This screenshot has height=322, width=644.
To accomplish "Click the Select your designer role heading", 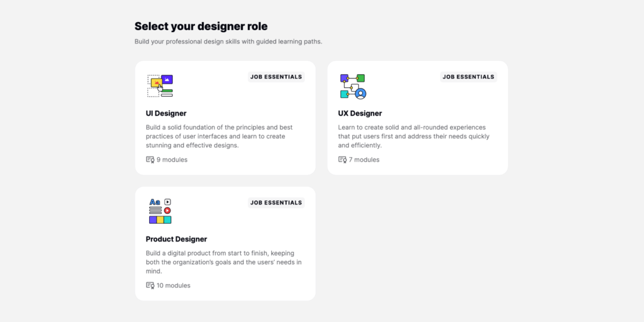I will point(201,26).
